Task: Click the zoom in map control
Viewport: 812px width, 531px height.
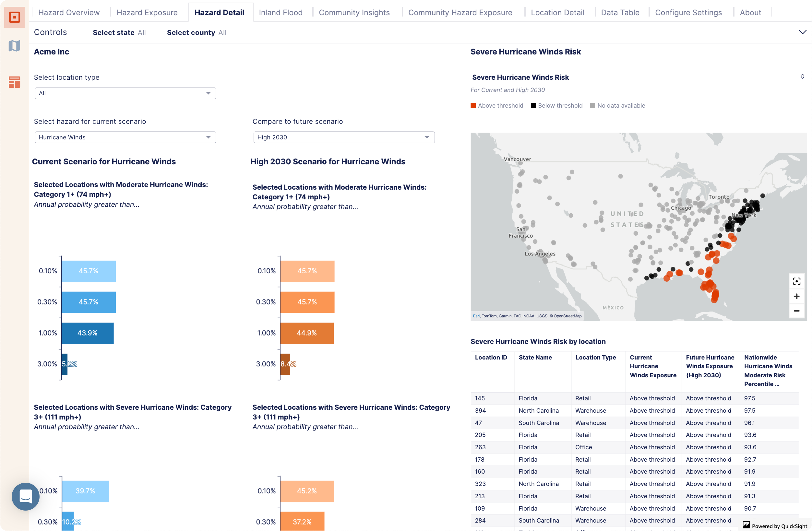Action: (x=796, y=296)
